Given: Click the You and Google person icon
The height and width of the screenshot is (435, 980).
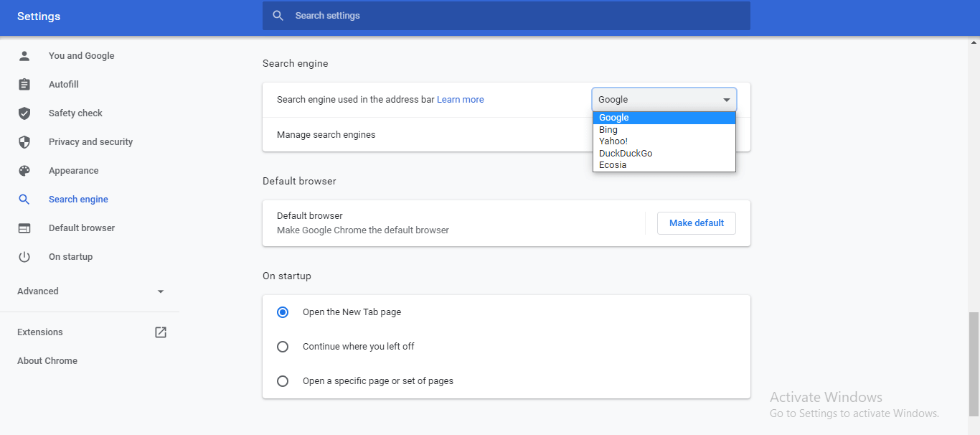Looking at the screenshot, I should pos(24,56).
